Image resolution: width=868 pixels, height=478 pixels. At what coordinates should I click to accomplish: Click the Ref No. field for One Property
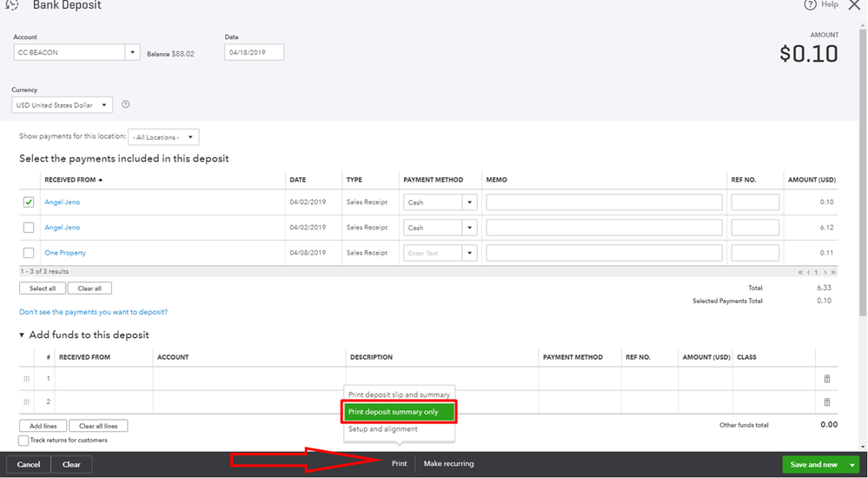click(755, 253)
